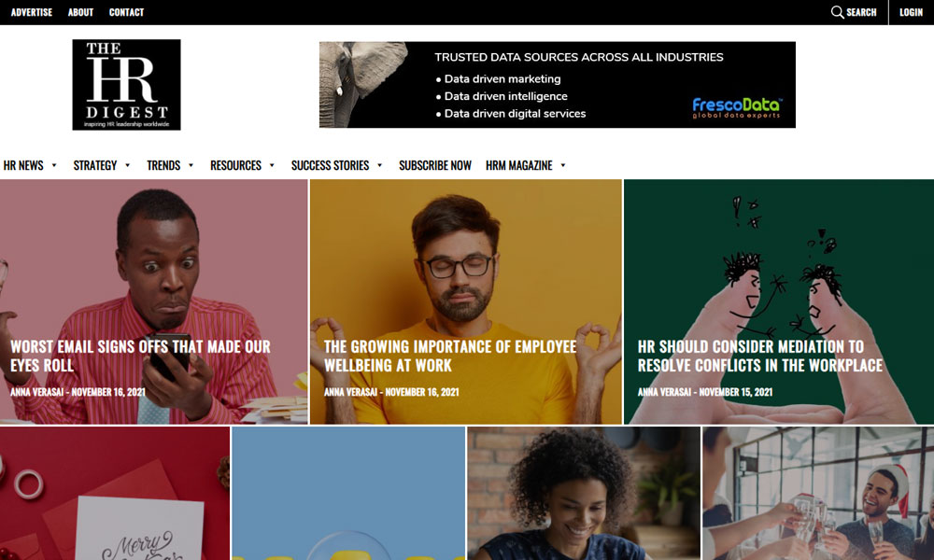Expand the Strategy menu arrow
934x560 pixels.
tap(127, 165)
